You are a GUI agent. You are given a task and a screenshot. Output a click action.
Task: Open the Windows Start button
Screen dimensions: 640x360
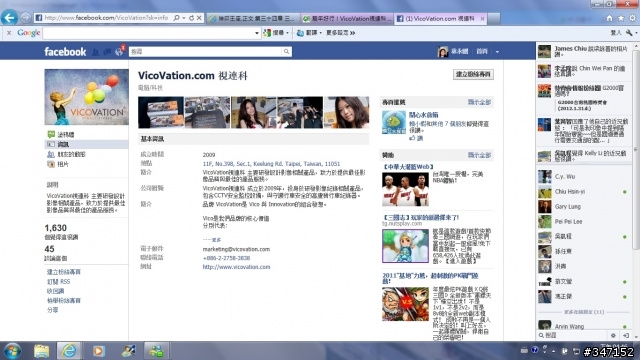(12, 351)
